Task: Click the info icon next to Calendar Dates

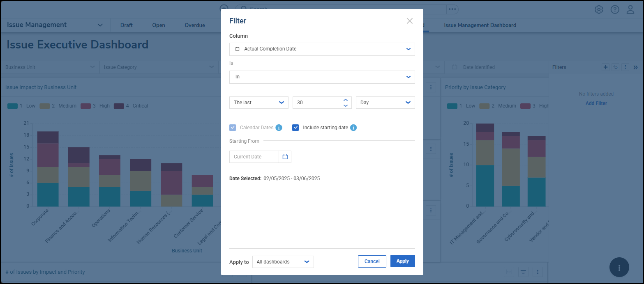Action: [x=279, y=128]
